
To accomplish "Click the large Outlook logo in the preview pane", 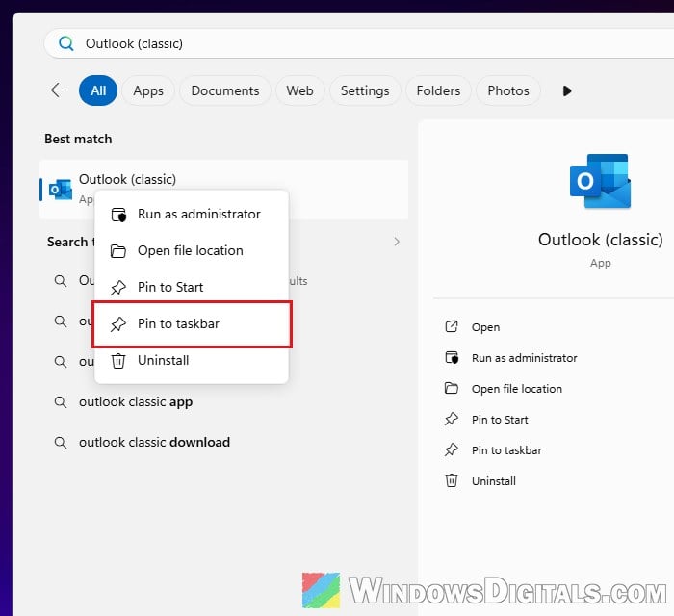I will (601, 181).
